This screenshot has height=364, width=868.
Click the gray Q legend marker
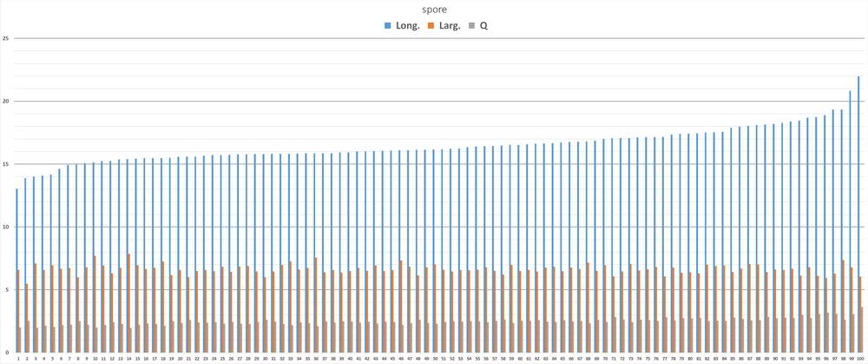[472, 26]
